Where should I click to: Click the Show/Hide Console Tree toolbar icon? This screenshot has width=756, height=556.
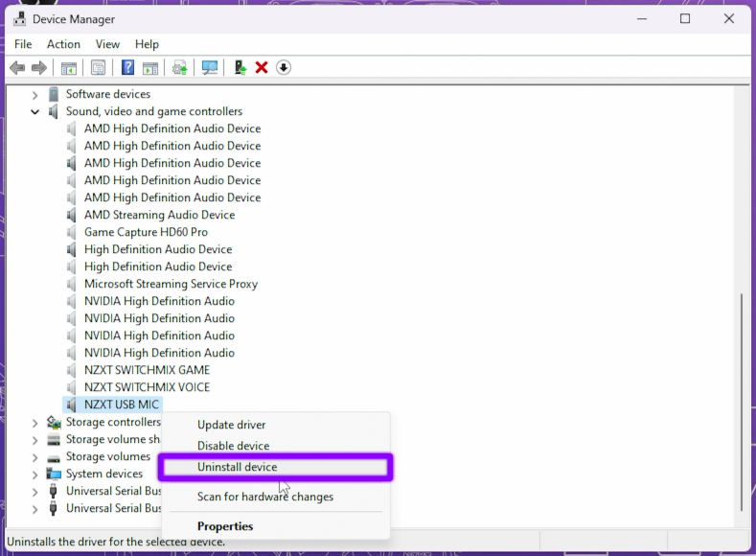(69, 68)
